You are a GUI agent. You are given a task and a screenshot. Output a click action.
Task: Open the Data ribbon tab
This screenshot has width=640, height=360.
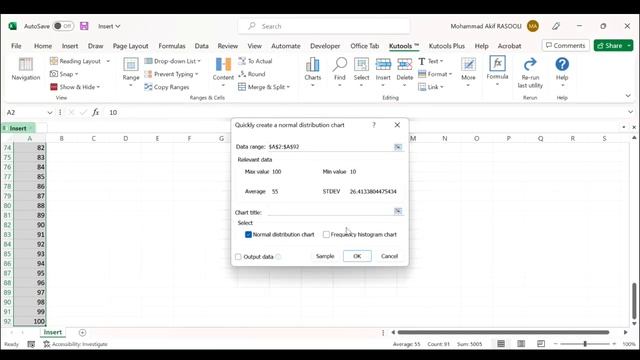pyautogui.click(x=201, y=46)
